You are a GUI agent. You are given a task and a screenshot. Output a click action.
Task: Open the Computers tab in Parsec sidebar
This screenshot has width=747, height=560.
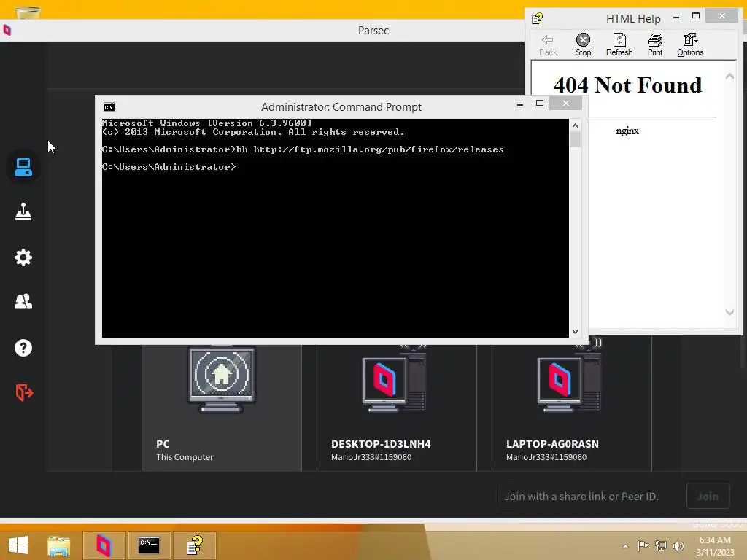pos(23,167)
